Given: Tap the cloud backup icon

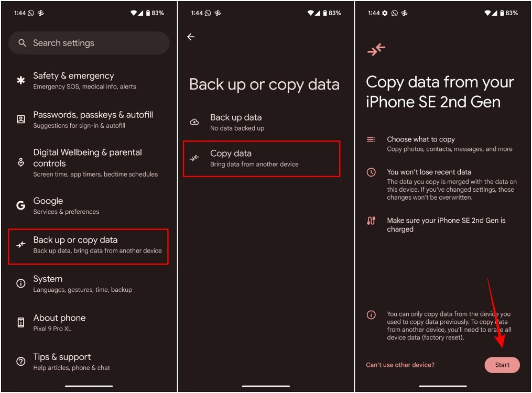Looking at the screenshot, I should (x=194, y=122).
